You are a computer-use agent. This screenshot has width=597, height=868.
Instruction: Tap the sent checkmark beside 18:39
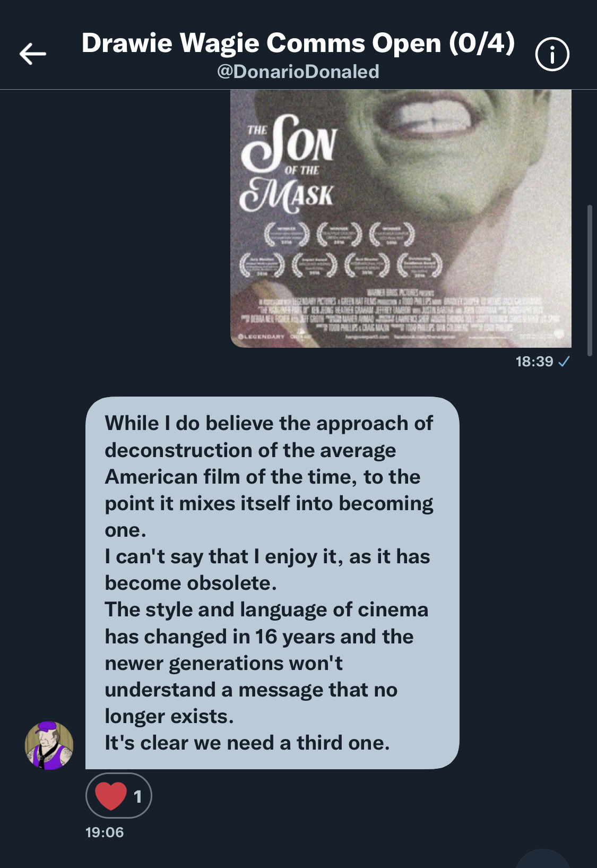point(564,362)
